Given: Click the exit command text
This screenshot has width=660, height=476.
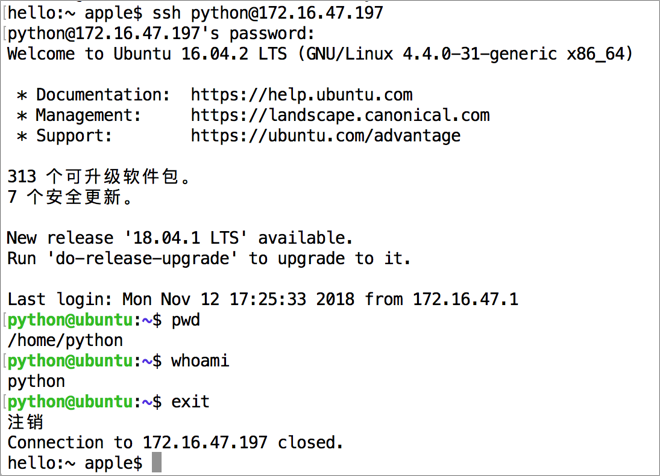Looking at the screenshot, I should pos(190,401).
